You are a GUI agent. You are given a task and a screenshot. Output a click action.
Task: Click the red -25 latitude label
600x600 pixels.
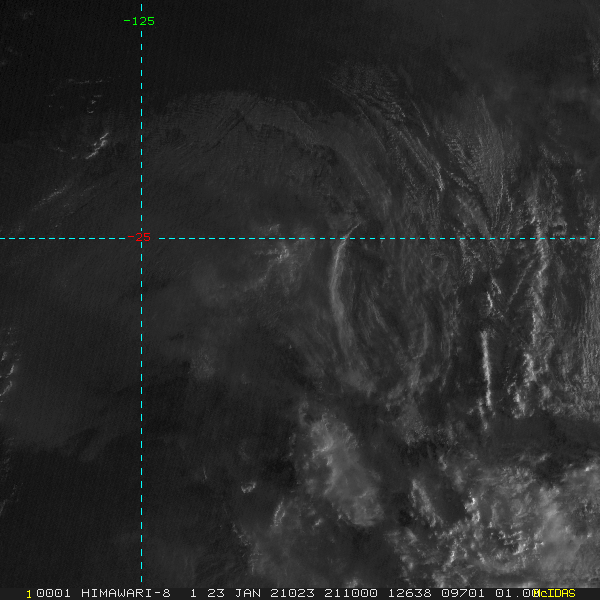tap(139, 237)
